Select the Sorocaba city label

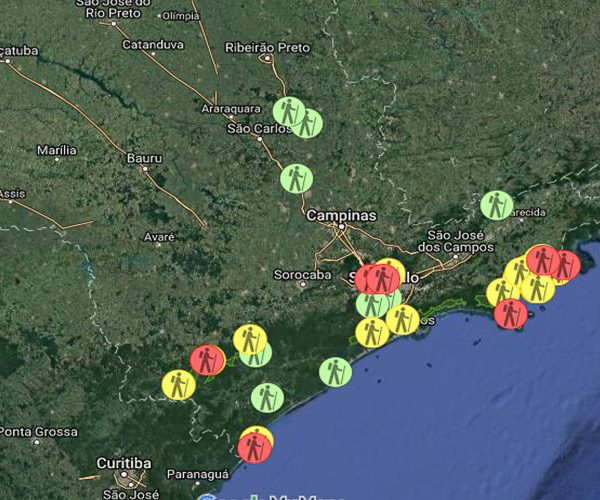(302, 274)
